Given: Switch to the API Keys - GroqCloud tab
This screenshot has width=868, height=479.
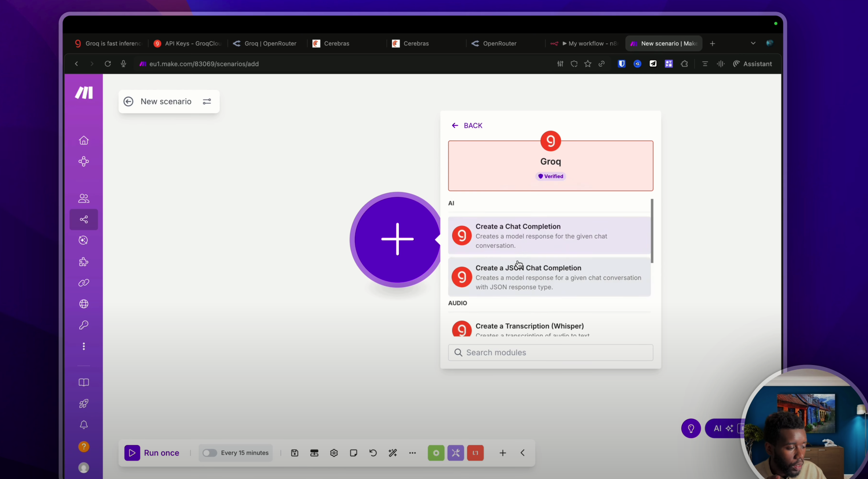Looking at the screenshot, I should click(x=188, y=44).
